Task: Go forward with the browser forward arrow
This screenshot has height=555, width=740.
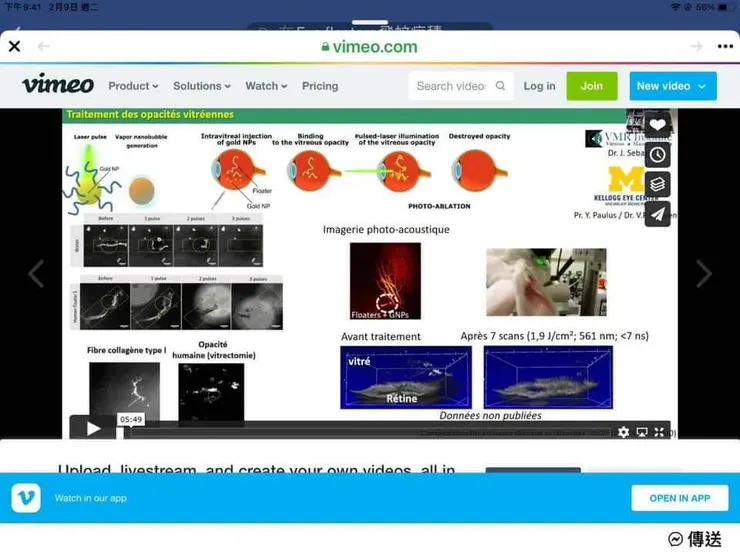Action: (x=696, y=46)
